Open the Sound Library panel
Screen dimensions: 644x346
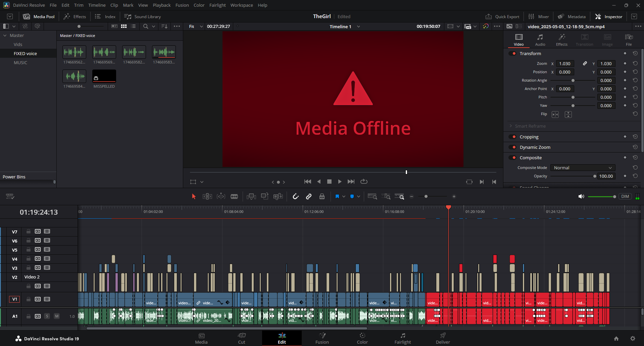coord(143,16)
